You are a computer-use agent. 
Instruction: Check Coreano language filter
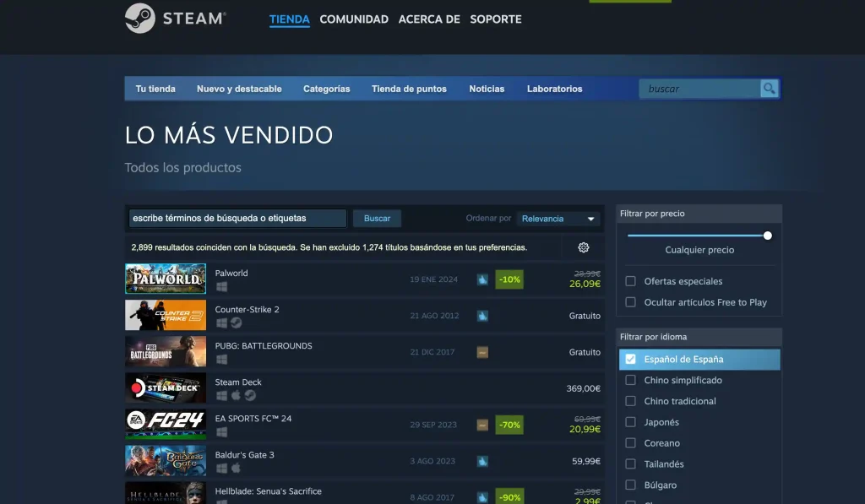tap(630, 442)
